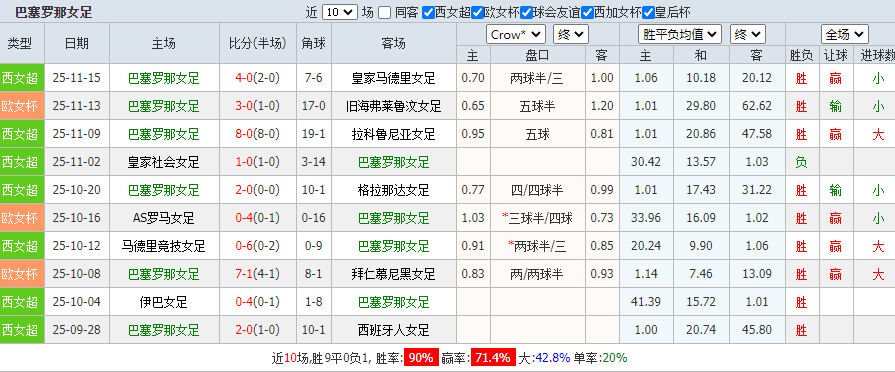Uncheck the 西女超 league filter
Image resolution: width=895 pixels, height=372 pixels.
tap(428, 13)
